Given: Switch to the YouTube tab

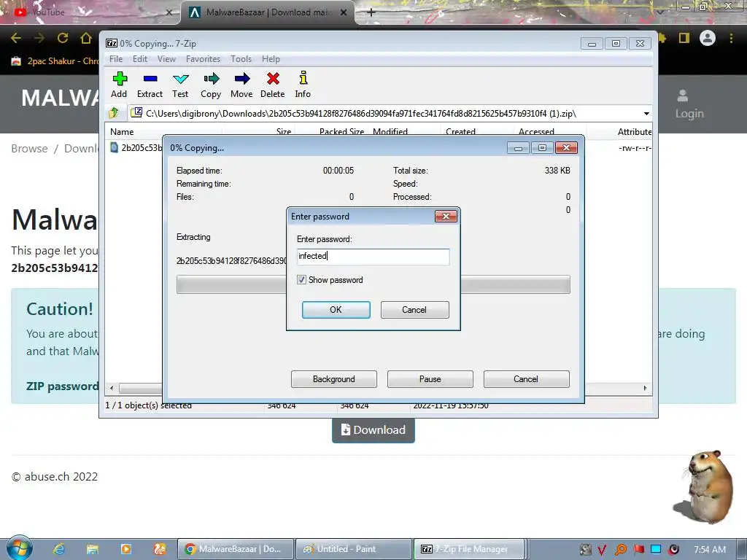Looking at the screenshot, I should point(90,12).
